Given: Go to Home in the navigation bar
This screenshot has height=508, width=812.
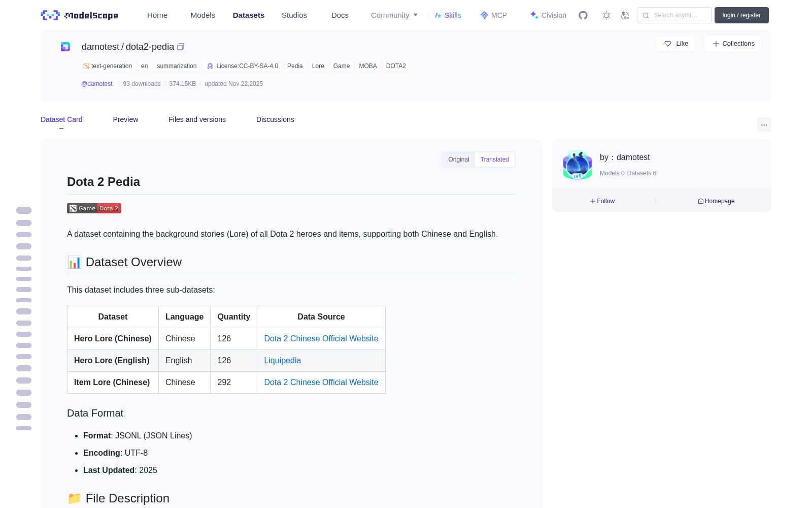Looking at the screenshot, I should (157, 15).
